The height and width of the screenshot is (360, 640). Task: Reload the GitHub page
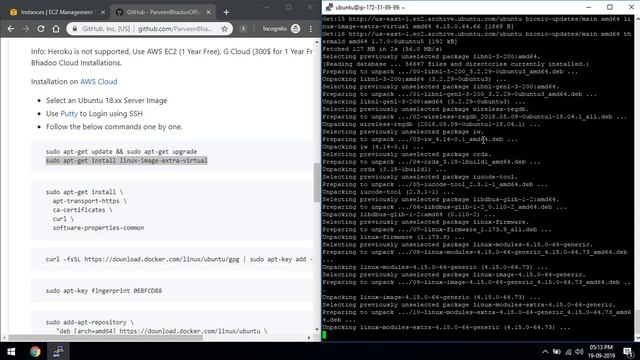point(41,29)
